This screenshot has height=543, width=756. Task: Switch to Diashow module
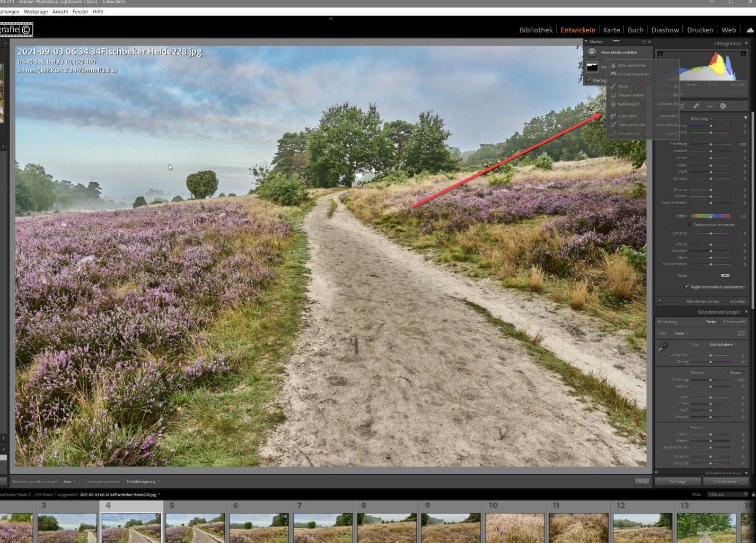click(x=665, y=30)
